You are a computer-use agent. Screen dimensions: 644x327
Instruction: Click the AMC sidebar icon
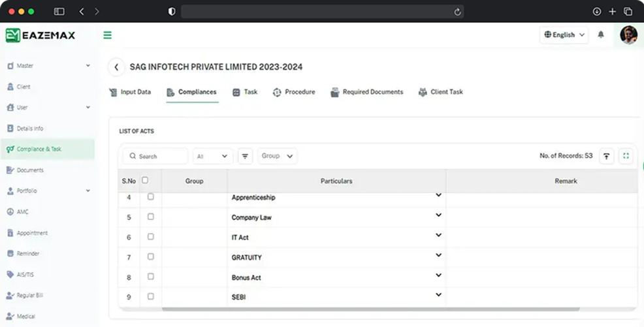point(10,211)
